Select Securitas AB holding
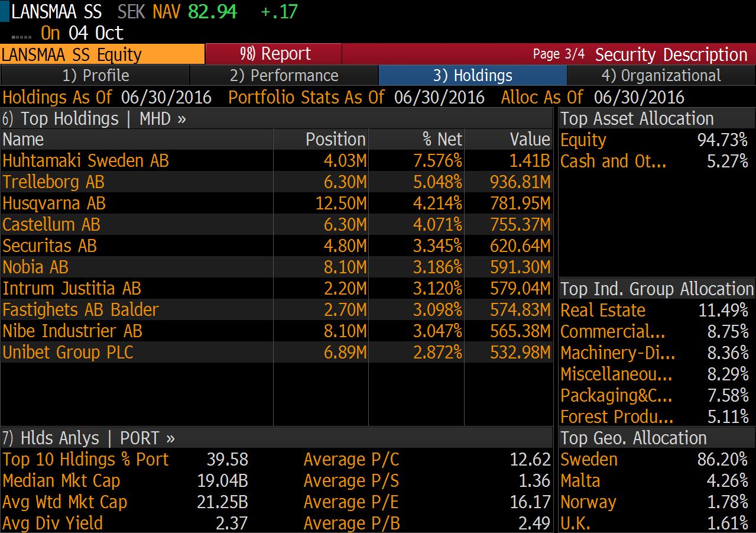The height and width of the screenshot is (533, 756). (50, 245)
